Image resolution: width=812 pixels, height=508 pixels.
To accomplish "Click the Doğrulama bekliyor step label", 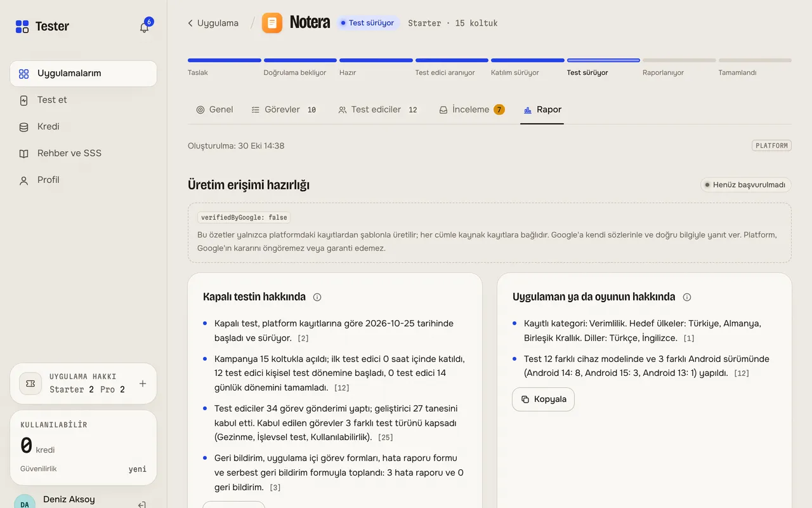I will coord(295,73).
